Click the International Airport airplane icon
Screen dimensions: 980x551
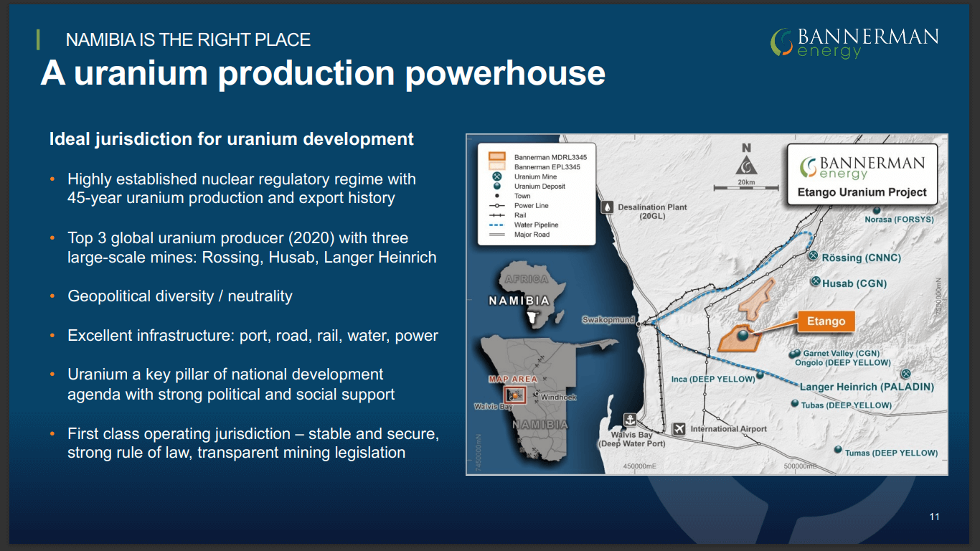[680, 428]
